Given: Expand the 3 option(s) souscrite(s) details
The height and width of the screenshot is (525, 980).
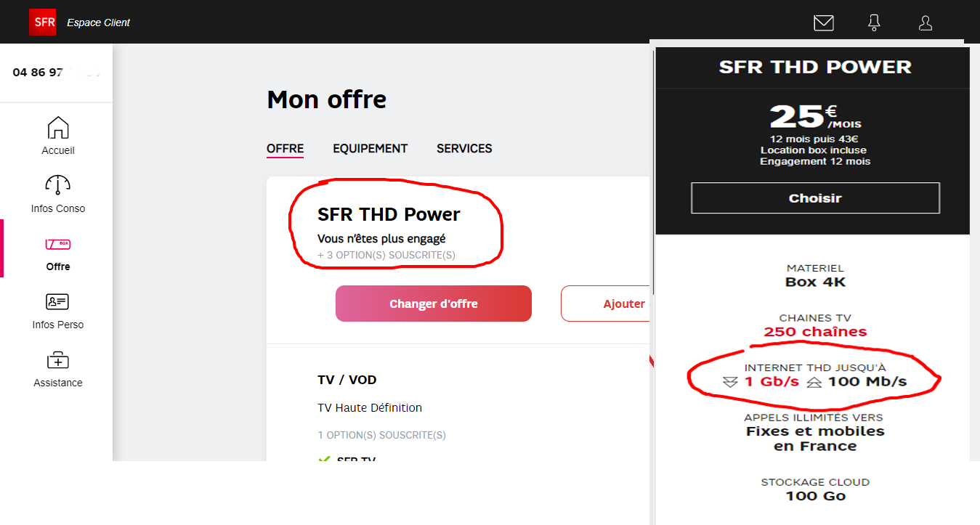Looking at the screenshot, I should [x=386, y=256].
